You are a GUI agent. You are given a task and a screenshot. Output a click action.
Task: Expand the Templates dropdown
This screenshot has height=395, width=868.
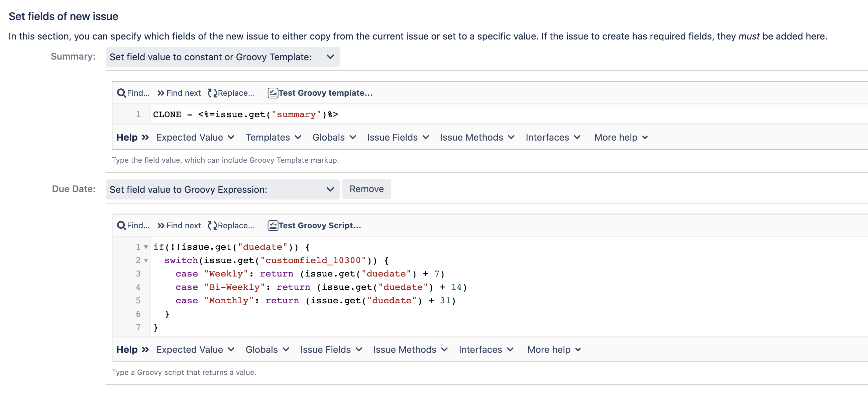[273, 137]
